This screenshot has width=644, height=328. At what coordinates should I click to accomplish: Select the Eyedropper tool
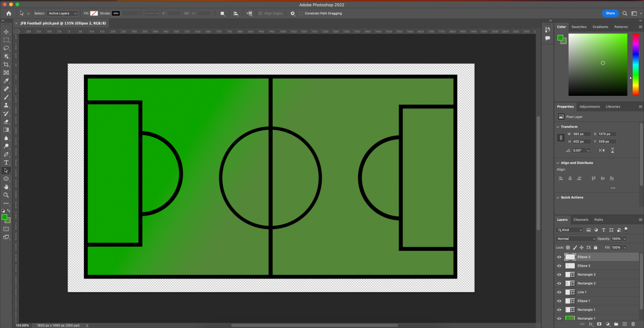[6, 81]
